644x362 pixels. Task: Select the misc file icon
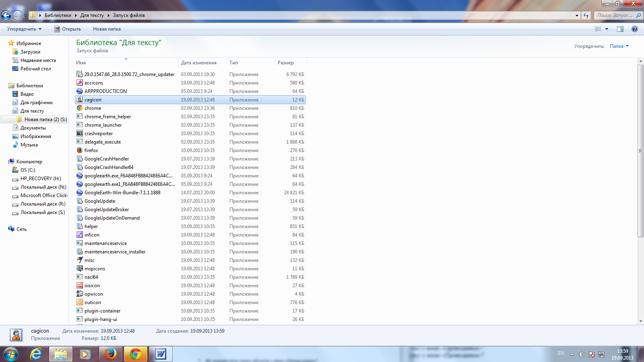click(x=80, y=260)
